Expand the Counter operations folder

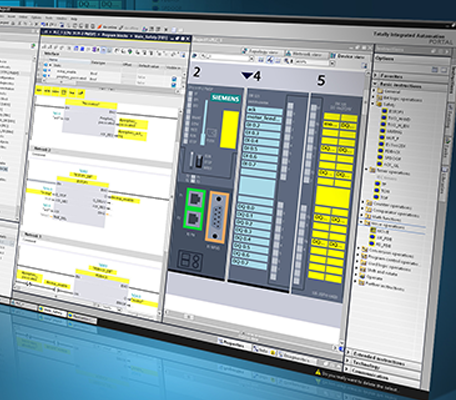coord(364,202)
